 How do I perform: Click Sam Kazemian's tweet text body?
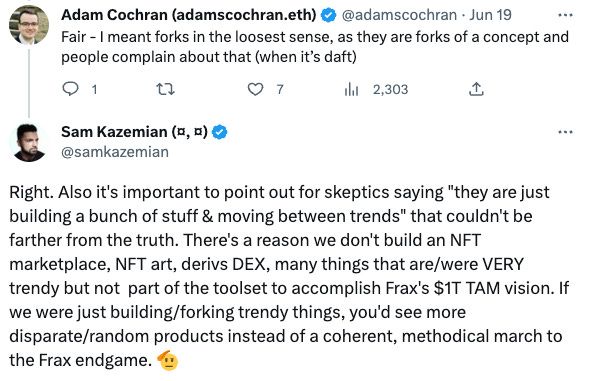coord(289,276)
